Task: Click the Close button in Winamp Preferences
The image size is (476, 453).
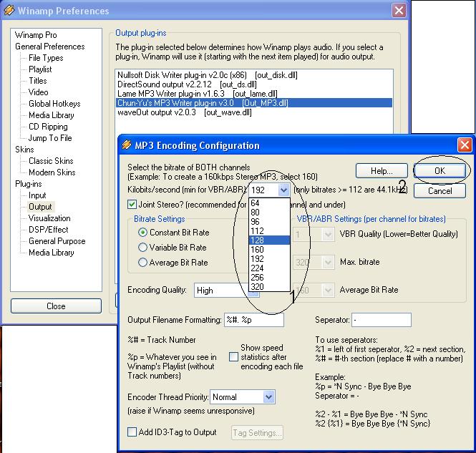Action: click(x=56, y=306)
